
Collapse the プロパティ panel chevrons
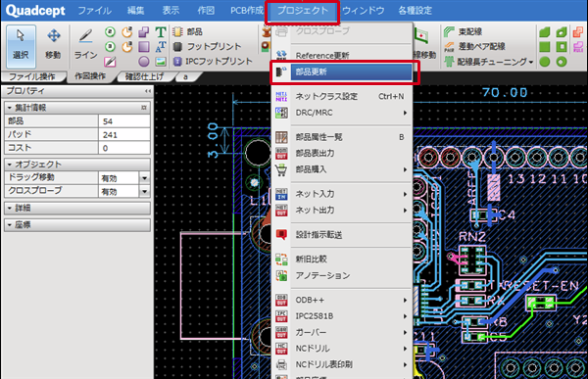pyautogui.click(x=148, y=91)
